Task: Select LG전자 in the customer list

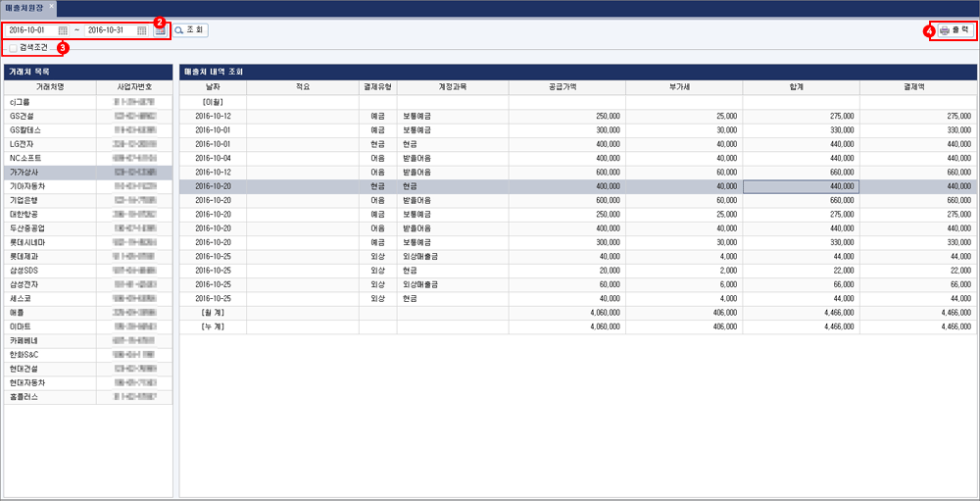Action: (x=22, y=143)
